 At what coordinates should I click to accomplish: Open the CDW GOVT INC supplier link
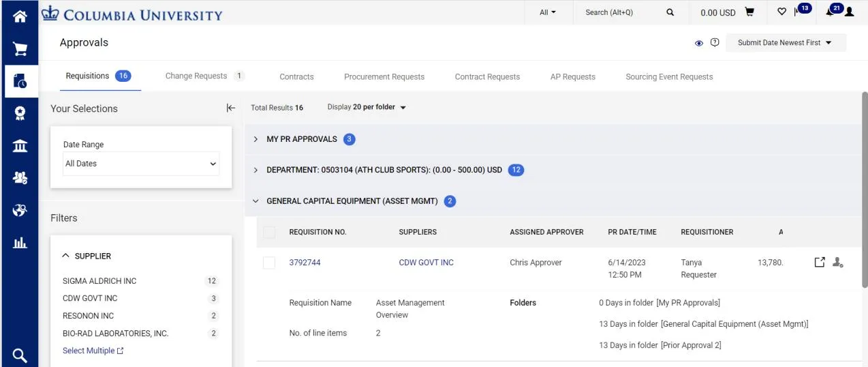[x=426, y=262]
